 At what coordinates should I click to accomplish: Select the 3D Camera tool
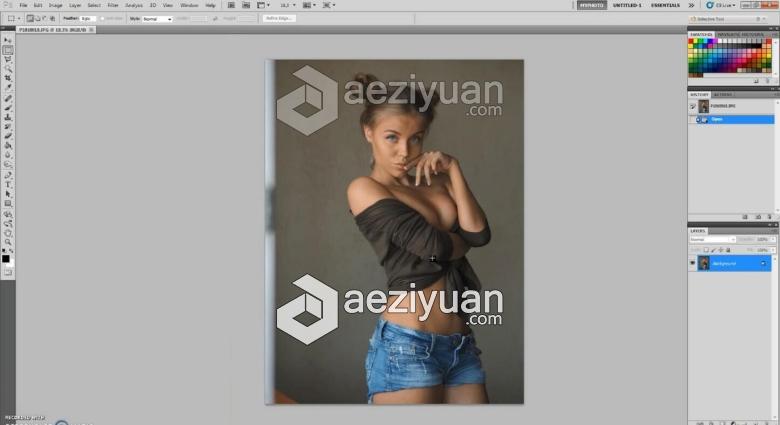[7, 224]
